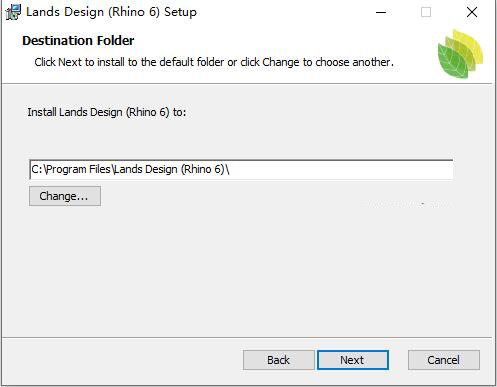This screenshot has height=387, width=497.
Task: Click the dark green leaf in logo
Action: pyautogui.click(x=451, y=62)
